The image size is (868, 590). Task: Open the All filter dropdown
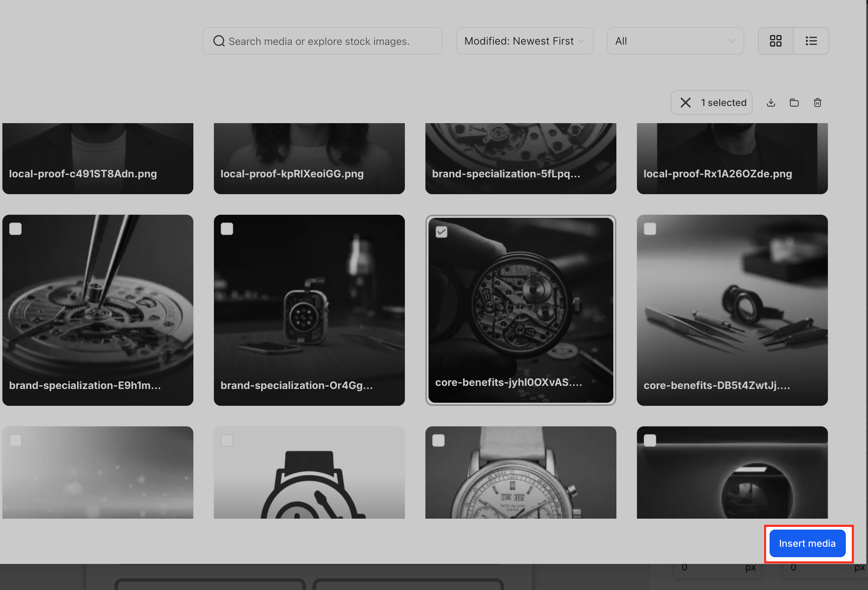point(675,41)
